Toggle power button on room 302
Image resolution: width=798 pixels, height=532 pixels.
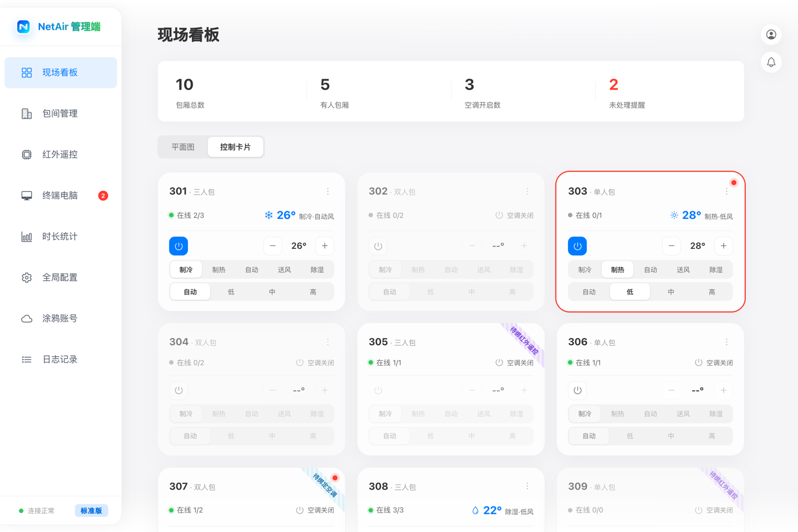click(378, 246)
